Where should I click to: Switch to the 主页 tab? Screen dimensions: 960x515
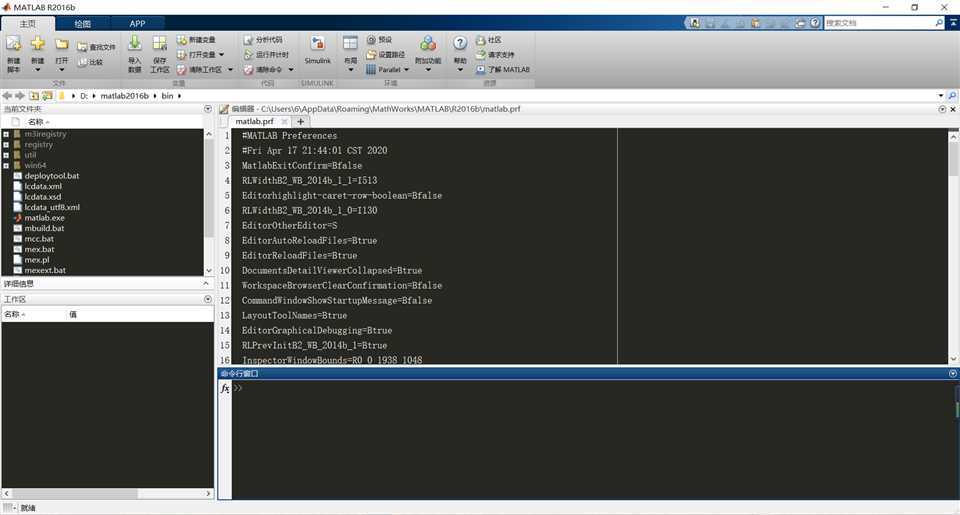[28, 23]
